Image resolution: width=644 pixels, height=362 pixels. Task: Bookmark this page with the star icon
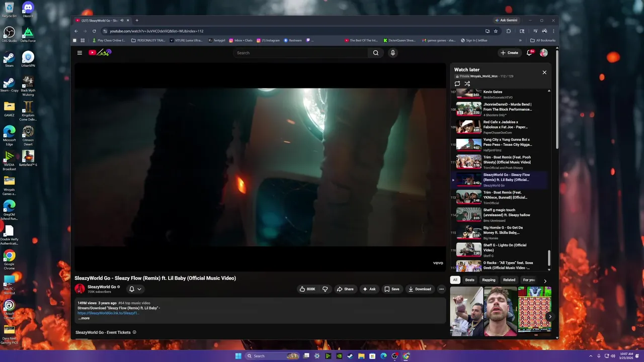pos(496,31)
